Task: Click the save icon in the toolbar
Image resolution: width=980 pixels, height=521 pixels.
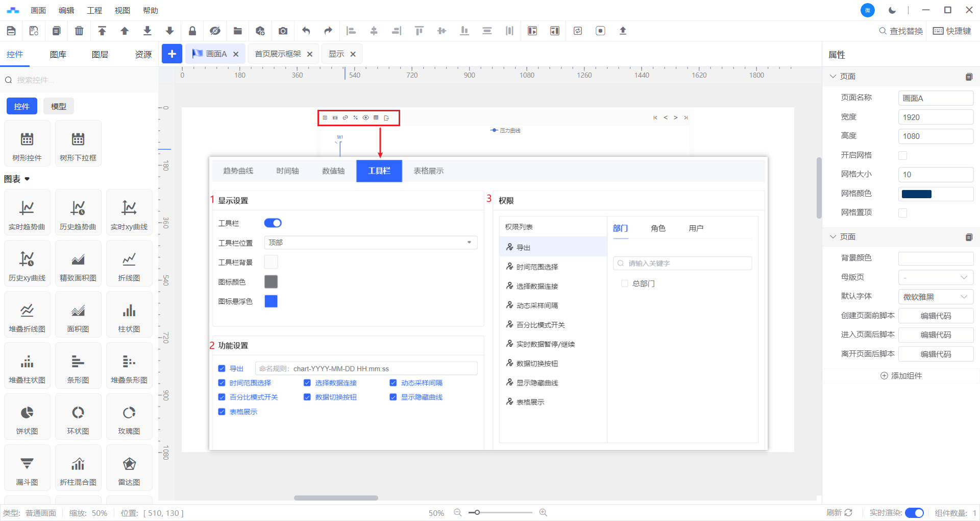Action: 11,31
